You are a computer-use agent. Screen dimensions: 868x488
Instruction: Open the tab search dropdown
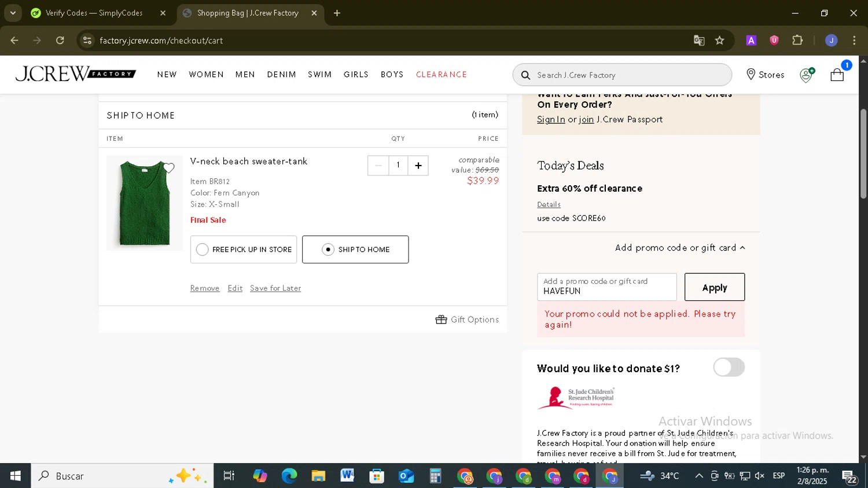(13, 13)
